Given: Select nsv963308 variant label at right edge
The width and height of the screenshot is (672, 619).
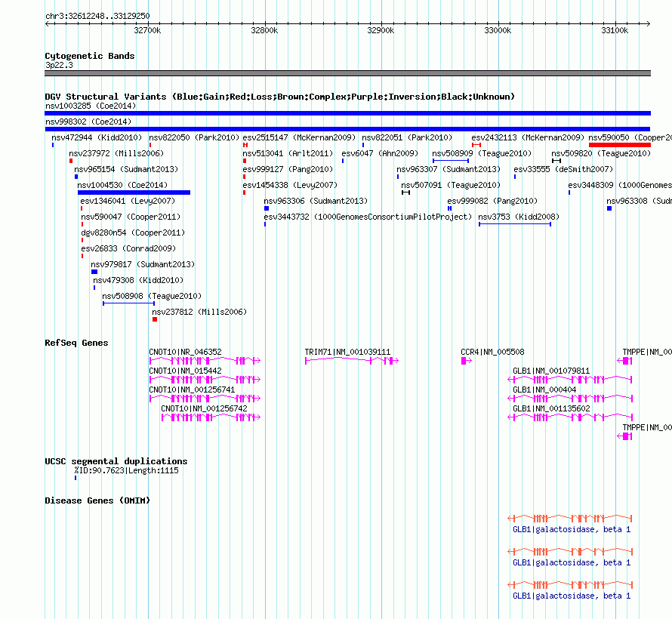Looking at the screenshot, I should pyautogui.click(x=639, y=201).
